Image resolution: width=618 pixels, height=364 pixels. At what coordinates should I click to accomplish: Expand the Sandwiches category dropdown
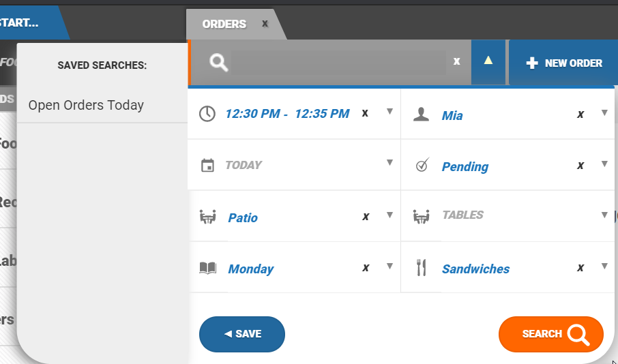tap(604, 267)
